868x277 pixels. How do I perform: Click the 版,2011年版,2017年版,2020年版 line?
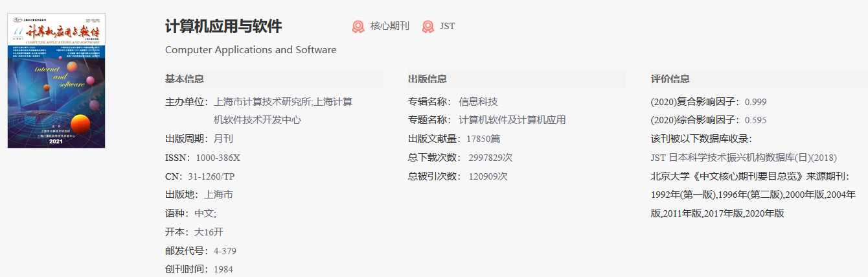coord(718,213)
